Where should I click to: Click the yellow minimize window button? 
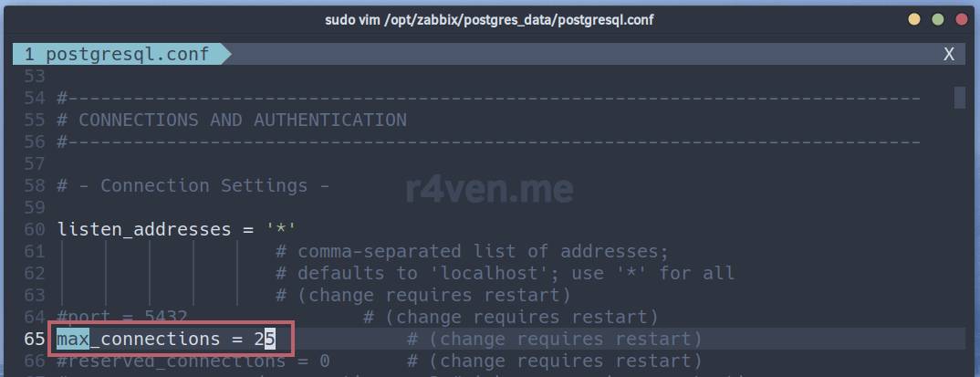(914, 19)
